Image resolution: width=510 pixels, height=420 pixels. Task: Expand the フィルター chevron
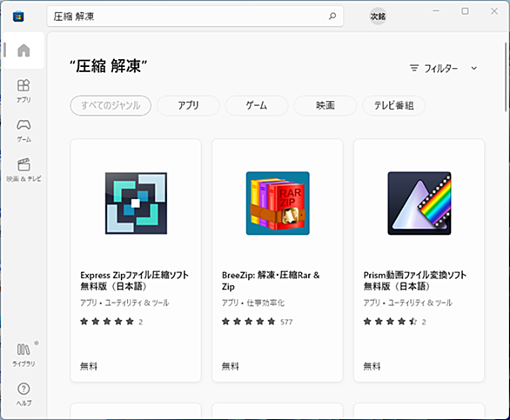[x=474, y=69]
